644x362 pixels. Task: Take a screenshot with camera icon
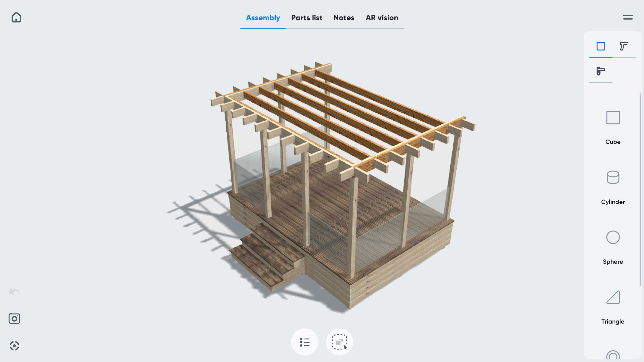coord(14,319)
